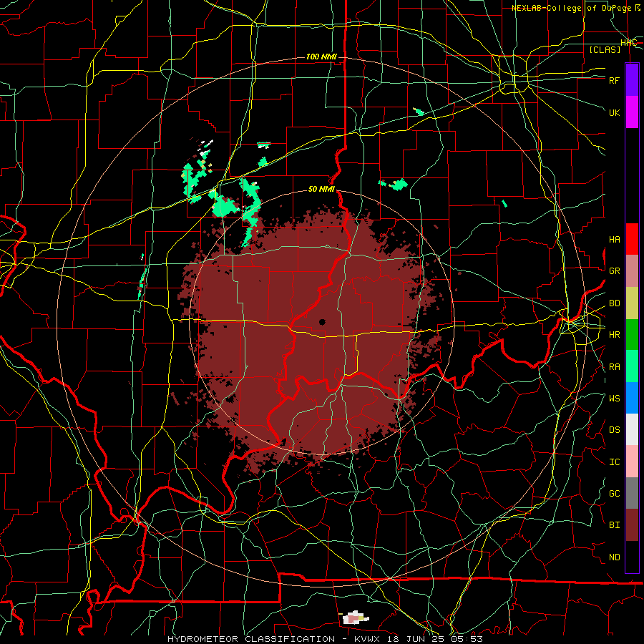The height and width of the screenshot is (644, 644).
Task: Click the 50 NMI range ring label
Action: [321, 190]
